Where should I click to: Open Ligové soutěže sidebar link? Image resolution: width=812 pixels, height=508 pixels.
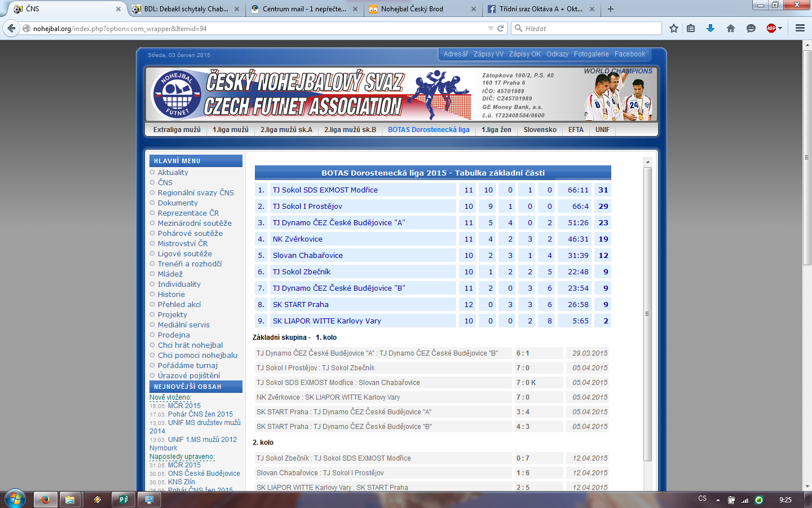pyautogui.click(x=185, y=254)
